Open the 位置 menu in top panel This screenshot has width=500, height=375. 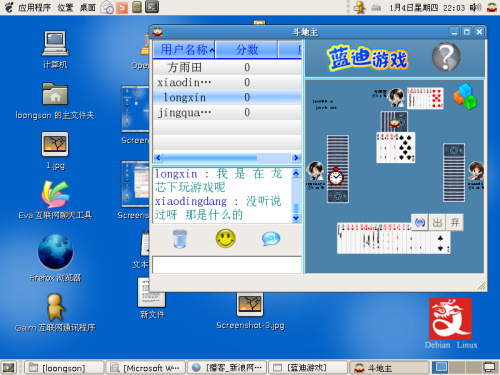pos(65,7)
